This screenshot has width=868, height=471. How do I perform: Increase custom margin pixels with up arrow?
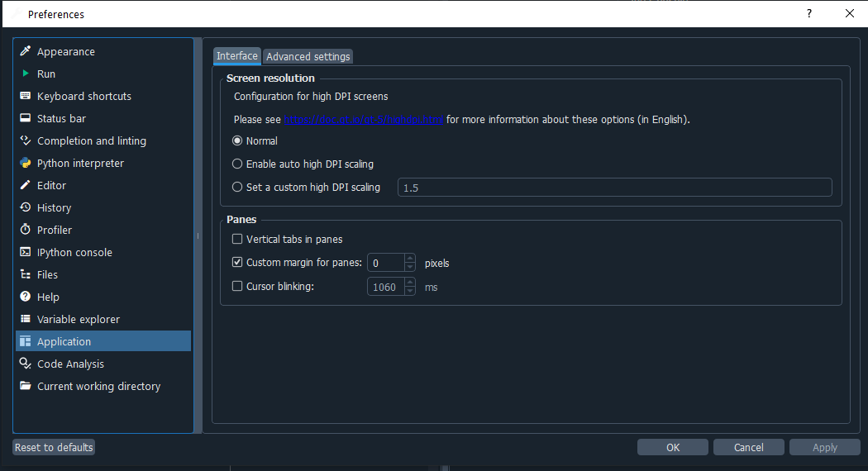point(410,258)
